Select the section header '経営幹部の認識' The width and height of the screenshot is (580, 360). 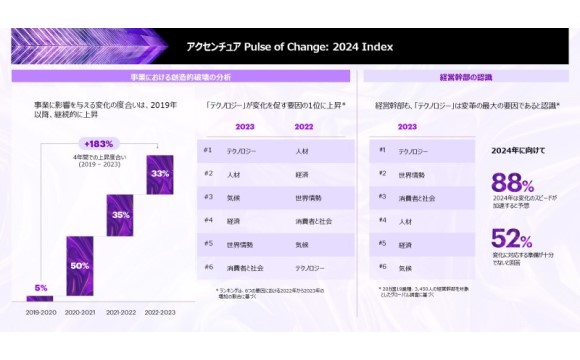tap(466, 77)
